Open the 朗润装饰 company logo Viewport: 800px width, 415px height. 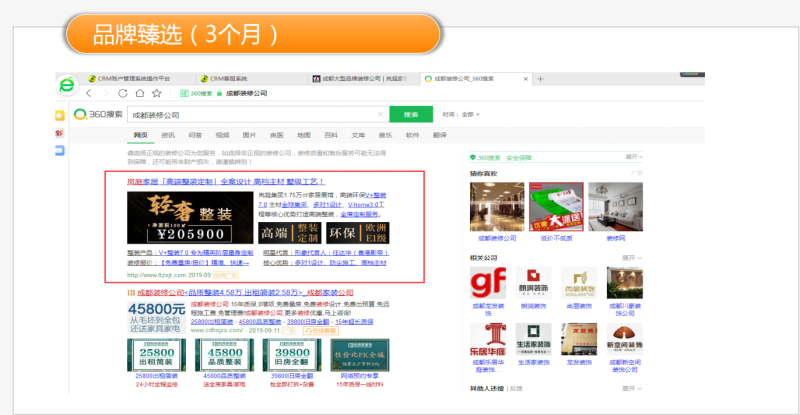coord(533,283)
